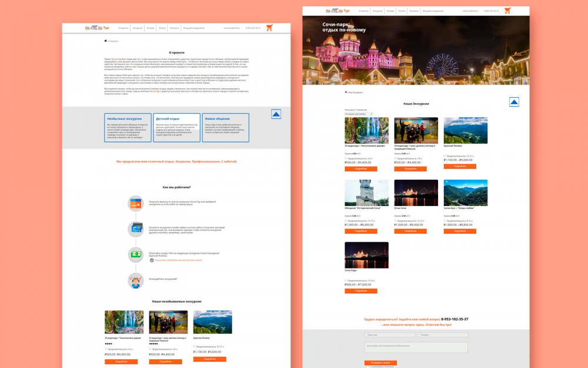Click the На-на Тур logo on the right page
The image size is (588, 368).
338,11
